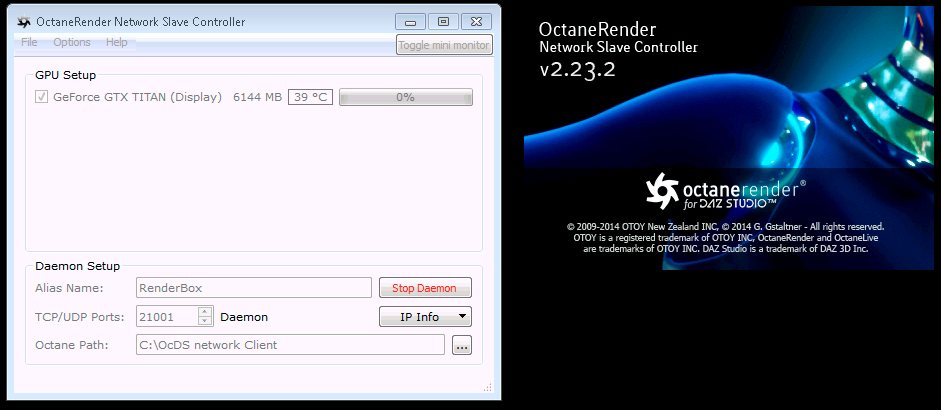This screenshot has width=941, height=410.
Task: Click the OTOY copyright notice text
Action: 726,238
